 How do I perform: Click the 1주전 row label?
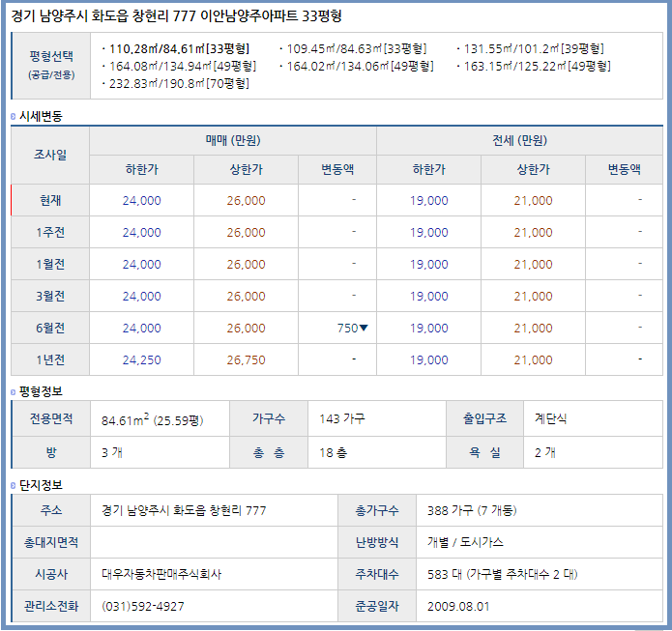pyautogui.click(x=50, y=232)
